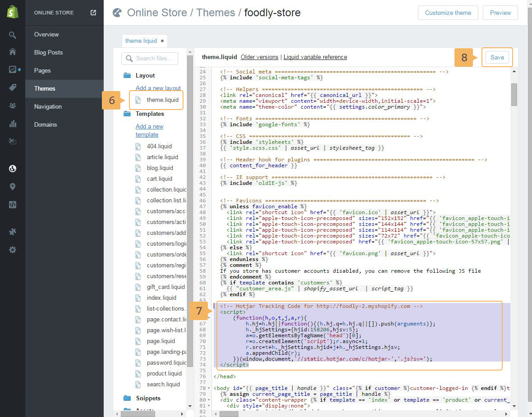Open search from the left sidebar

[x=13, y=35]
